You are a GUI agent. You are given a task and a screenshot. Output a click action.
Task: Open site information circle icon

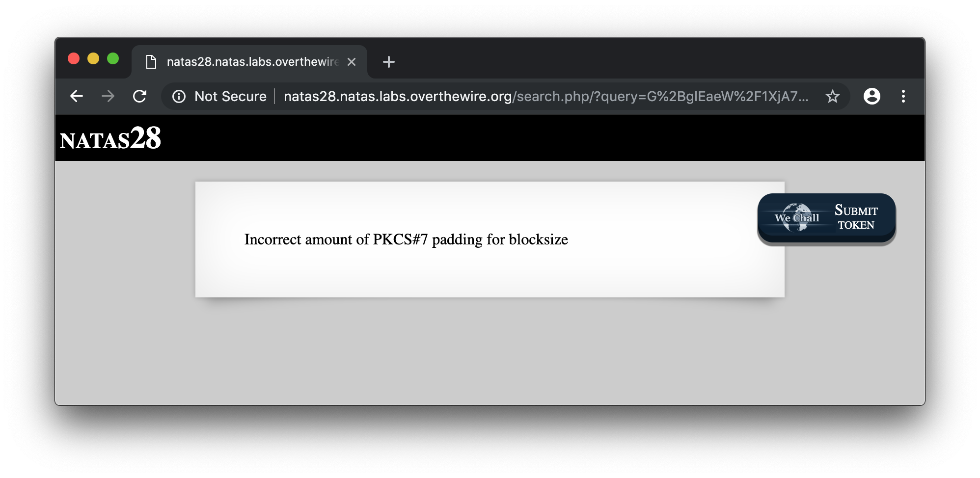(179, 97)
